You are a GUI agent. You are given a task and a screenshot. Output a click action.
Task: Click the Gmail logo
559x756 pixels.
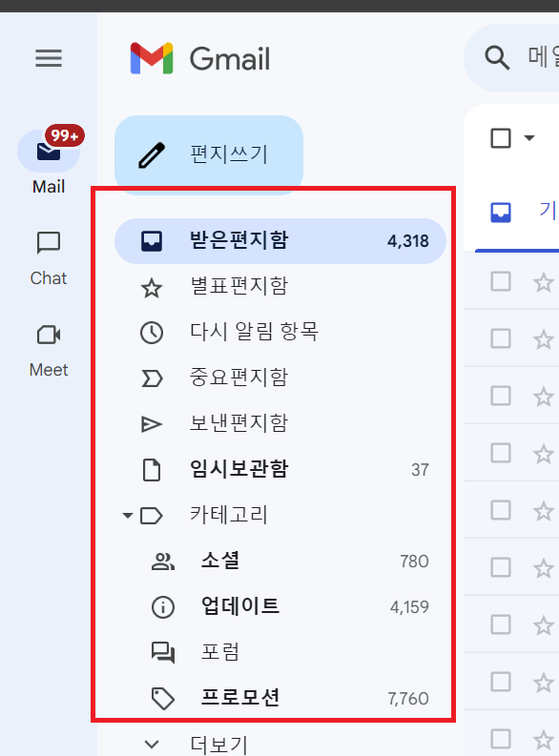tap(200, 58)
